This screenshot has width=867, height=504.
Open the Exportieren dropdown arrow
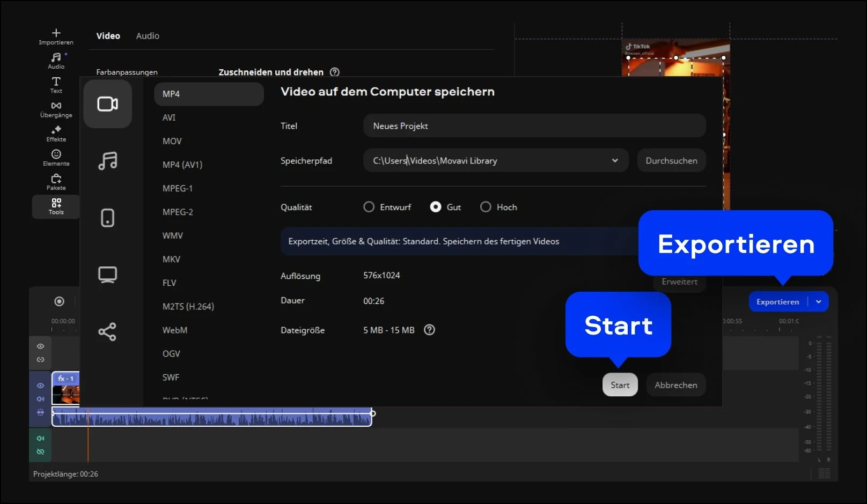coord(819,302)
